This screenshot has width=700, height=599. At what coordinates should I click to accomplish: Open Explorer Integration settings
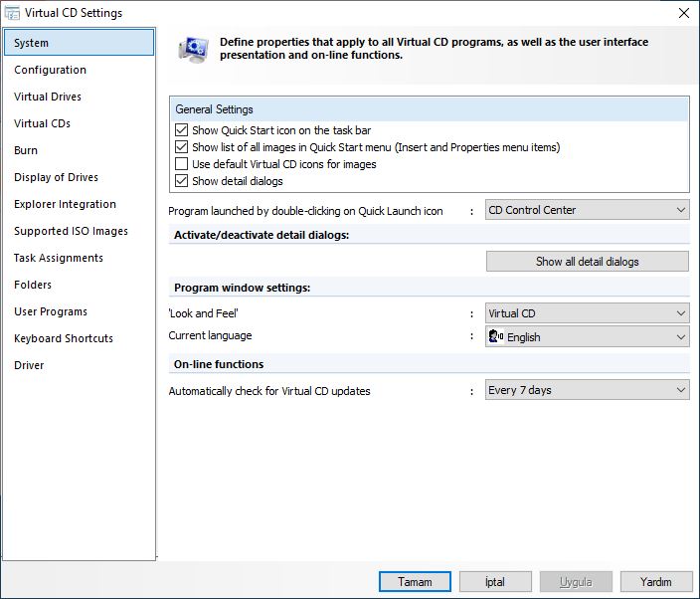pos(80,204)
